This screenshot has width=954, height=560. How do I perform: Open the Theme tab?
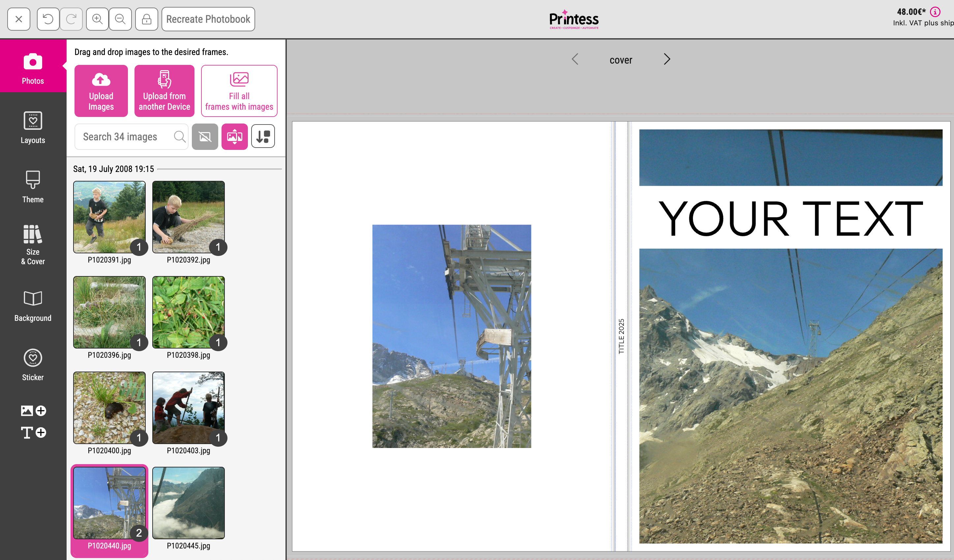[x=33, y=187]
